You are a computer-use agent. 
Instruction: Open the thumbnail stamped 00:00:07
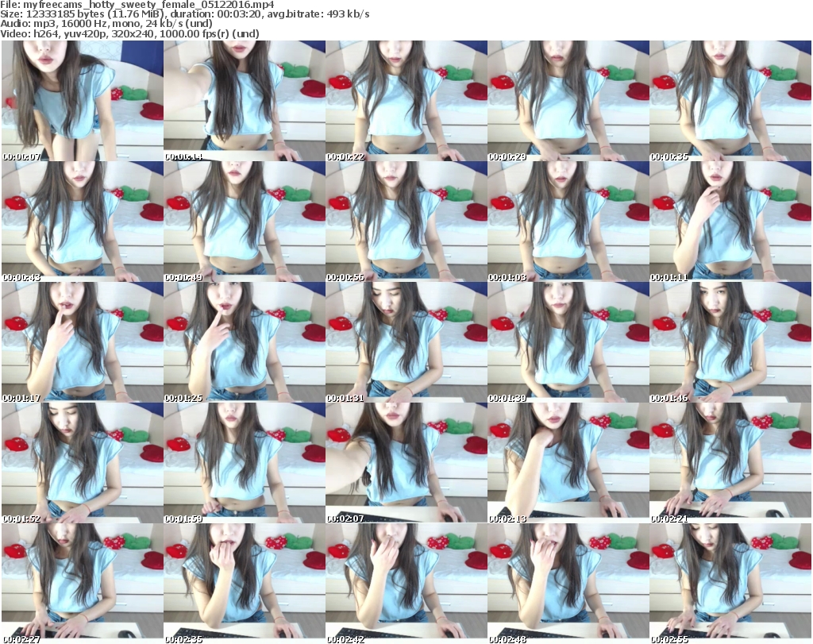[x=83, y=101]
